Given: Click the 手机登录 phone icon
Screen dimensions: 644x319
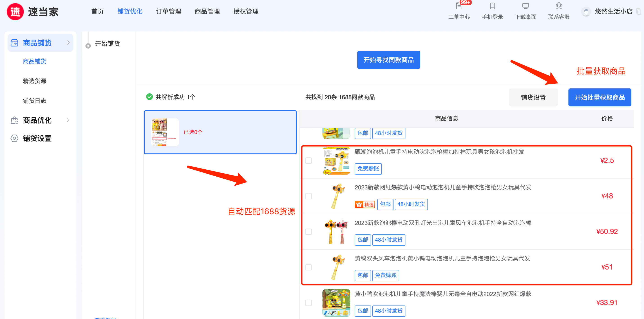Looking at the screenshot, I should [492, 6].
